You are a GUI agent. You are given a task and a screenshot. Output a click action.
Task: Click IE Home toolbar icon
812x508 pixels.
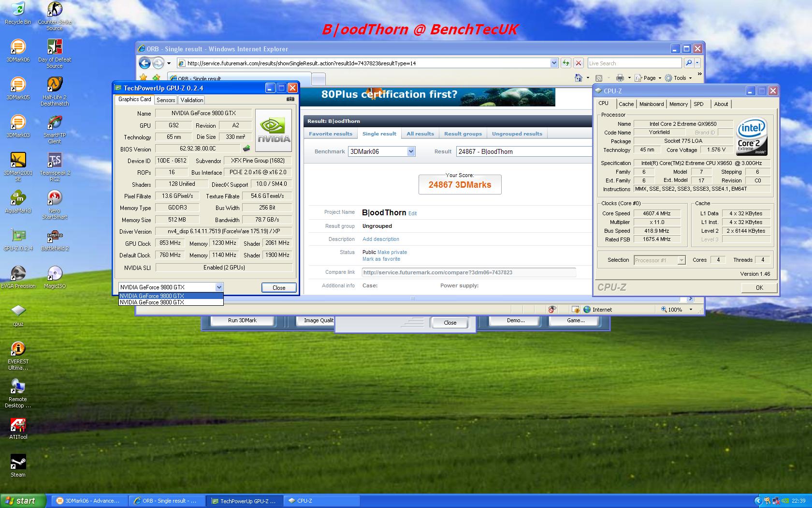tap(578, 78)
